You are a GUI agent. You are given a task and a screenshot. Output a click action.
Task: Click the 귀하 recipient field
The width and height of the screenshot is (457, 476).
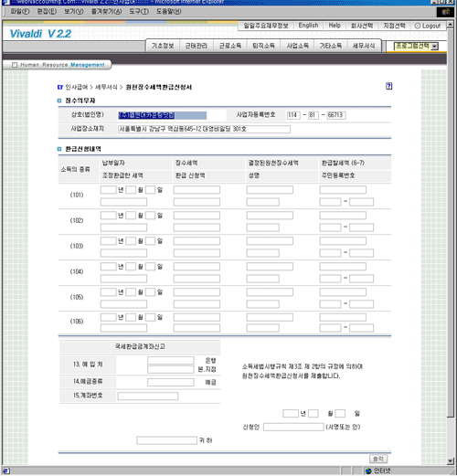[166, 440]
